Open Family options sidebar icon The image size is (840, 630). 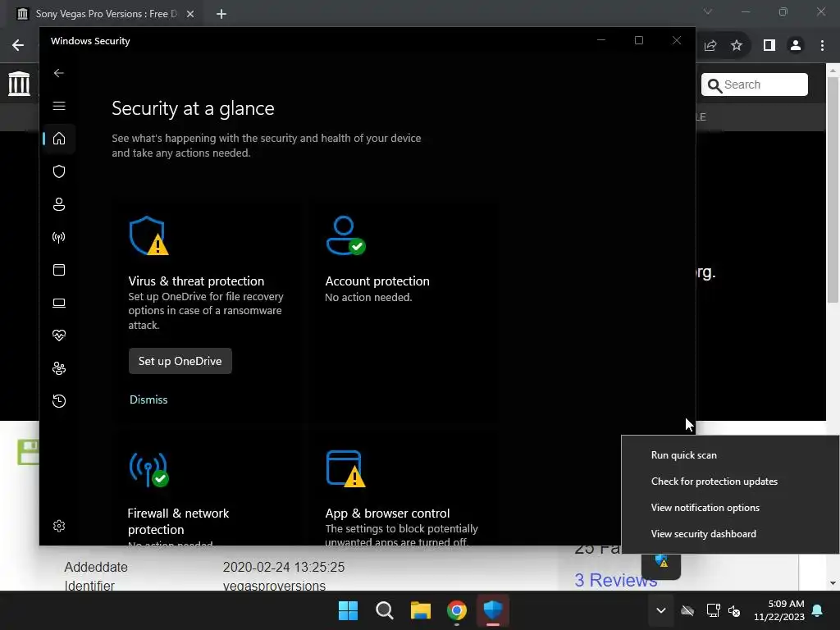[x=59, y=368]
